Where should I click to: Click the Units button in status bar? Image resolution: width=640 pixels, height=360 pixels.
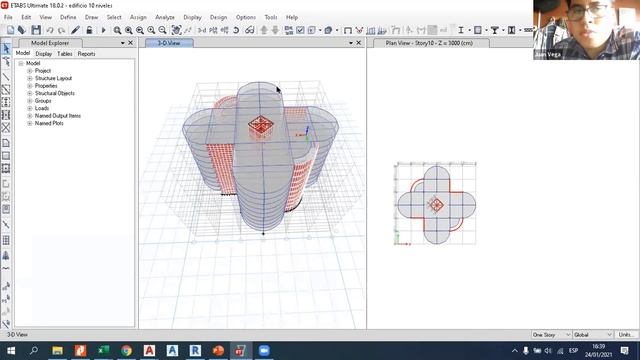click(x=625, y=335)
